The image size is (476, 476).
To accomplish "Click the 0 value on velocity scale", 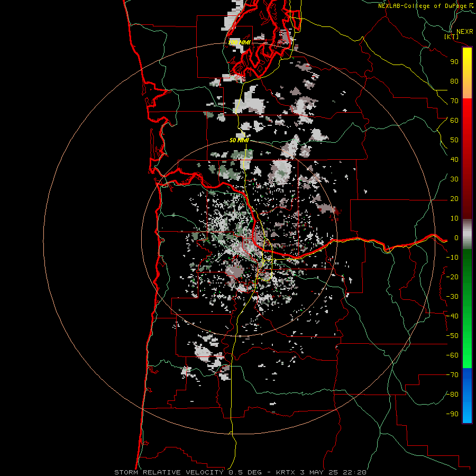I will tap(456, 237).
